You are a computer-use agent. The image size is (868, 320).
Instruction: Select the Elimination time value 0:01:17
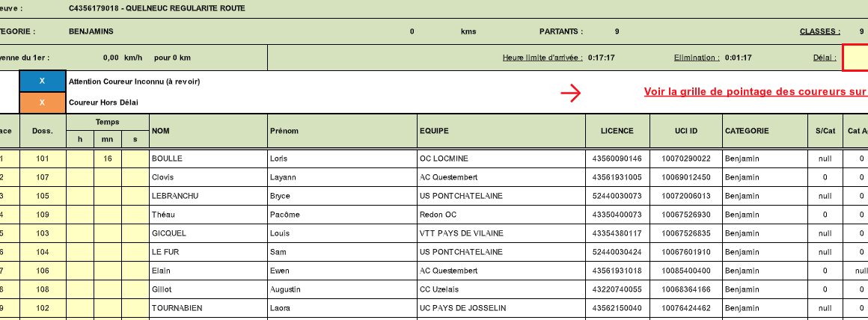tap(738, 58)
